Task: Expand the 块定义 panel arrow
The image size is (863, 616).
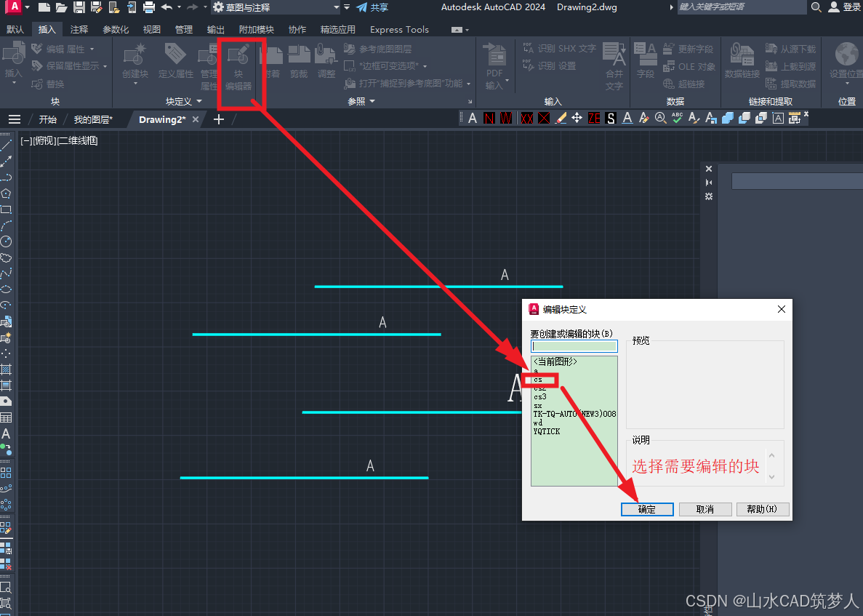Action: tap(199, 101)
